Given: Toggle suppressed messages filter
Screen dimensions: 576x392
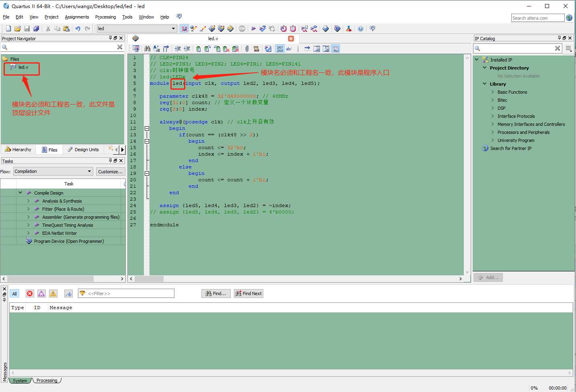Looking at the screenshot, I should click(68, 293).
